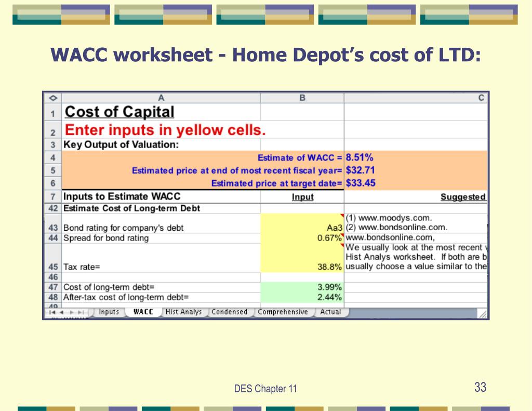Click 'After-tax cost of long-term debt=' label
The height and width of the screenshot is (411, 532).
pos(126,297)
